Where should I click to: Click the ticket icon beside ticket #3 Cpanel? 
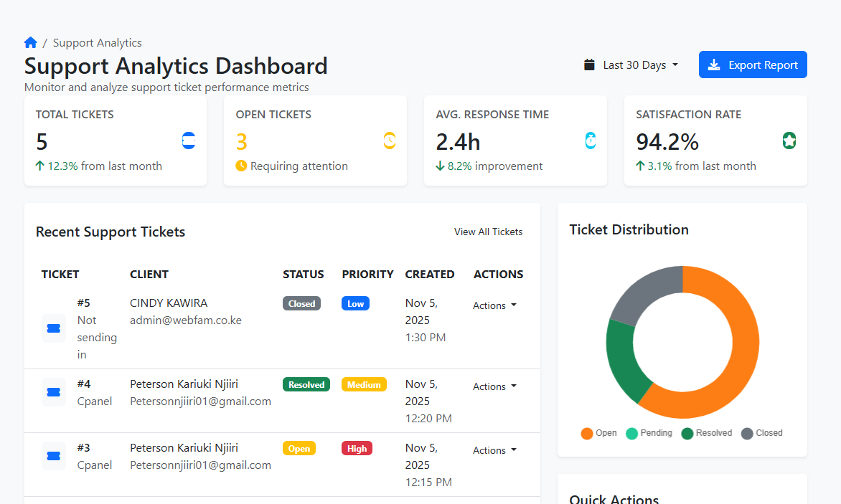53,456
